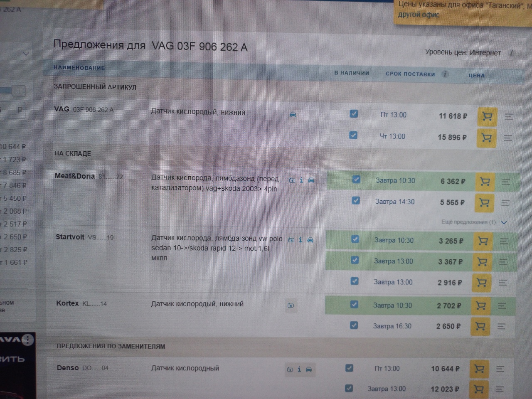Collapse left sidebar chevron

point(26,54)
